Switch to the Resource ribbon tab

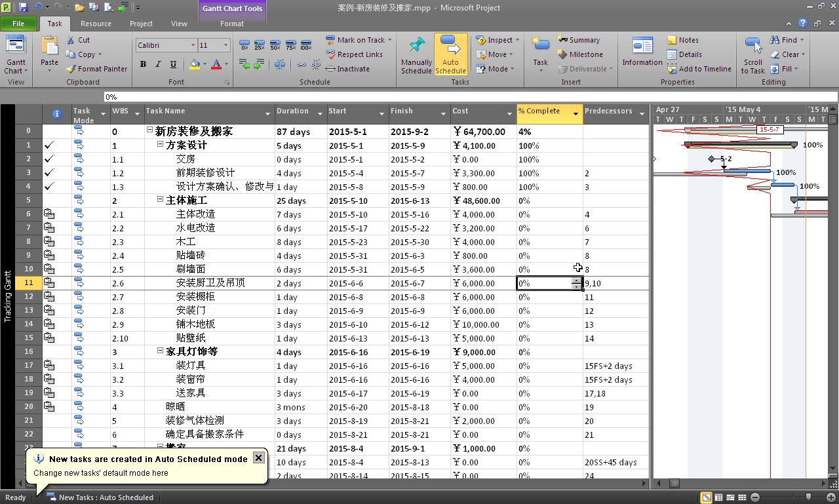tap(96, 24)
